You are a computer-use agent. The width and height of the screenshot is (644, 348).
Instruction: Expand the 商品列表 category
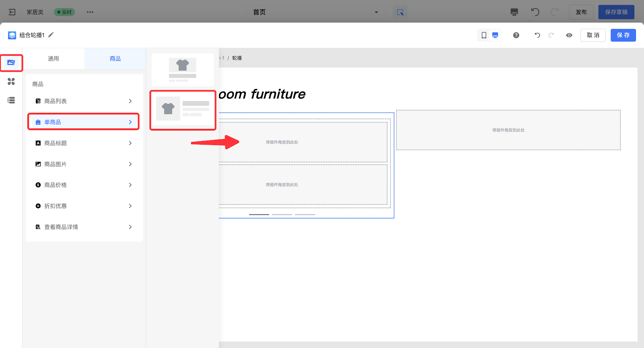84,101
